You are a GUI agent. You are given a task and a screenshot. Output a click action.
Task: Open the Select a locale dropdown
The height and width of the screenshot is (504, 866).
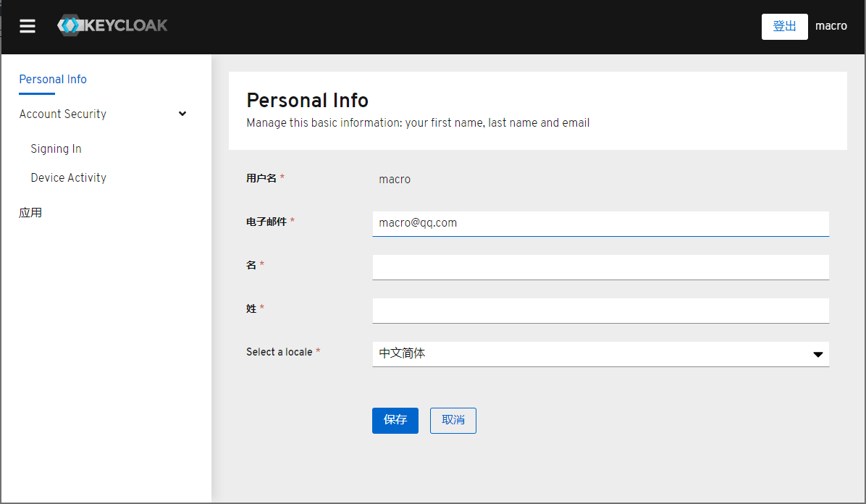click(600, 353)
